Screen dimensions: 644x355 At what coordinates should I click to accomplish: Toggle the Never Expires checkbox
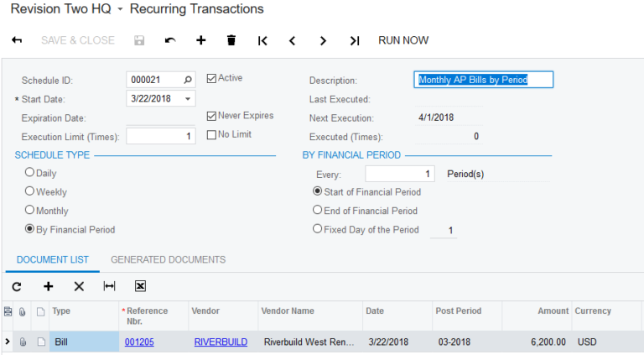[x=211, y=116]
